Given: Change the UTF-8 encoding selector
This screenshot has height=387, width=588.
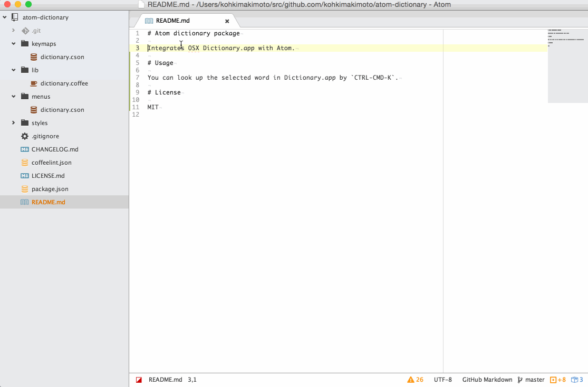Looking at the screenshot, I should [x=443, y=380].
